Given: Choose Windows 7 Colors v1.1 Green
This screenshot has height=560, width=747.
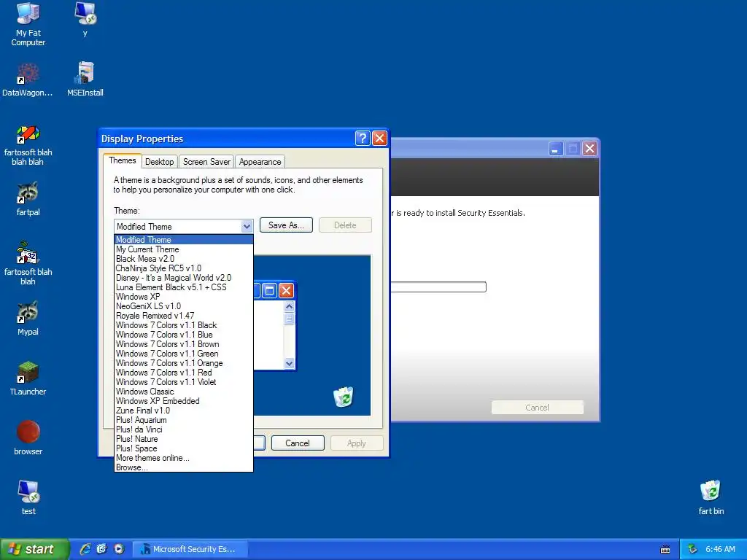Looking at the screenshot, I should pyautogui.click(x=184, y=354).
